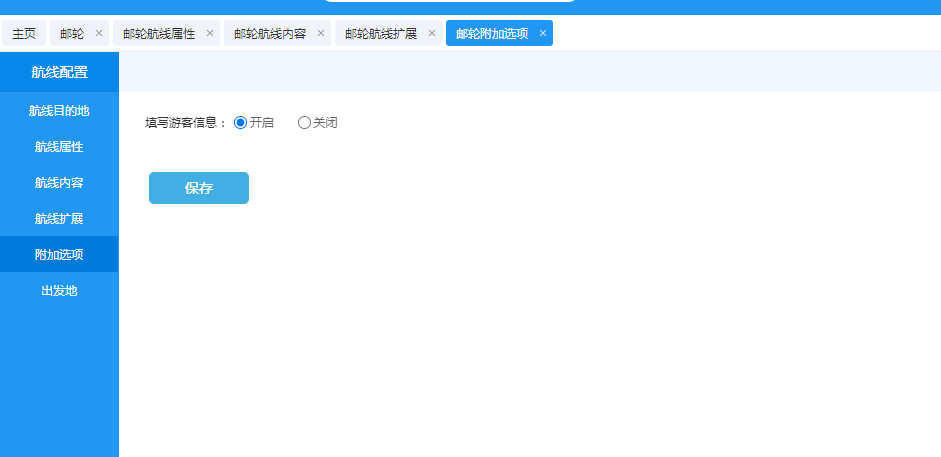Screen dimensions: 941x457
Task: Open the 邮轮航线内容 tab
Action: click(x=270, y=33)
